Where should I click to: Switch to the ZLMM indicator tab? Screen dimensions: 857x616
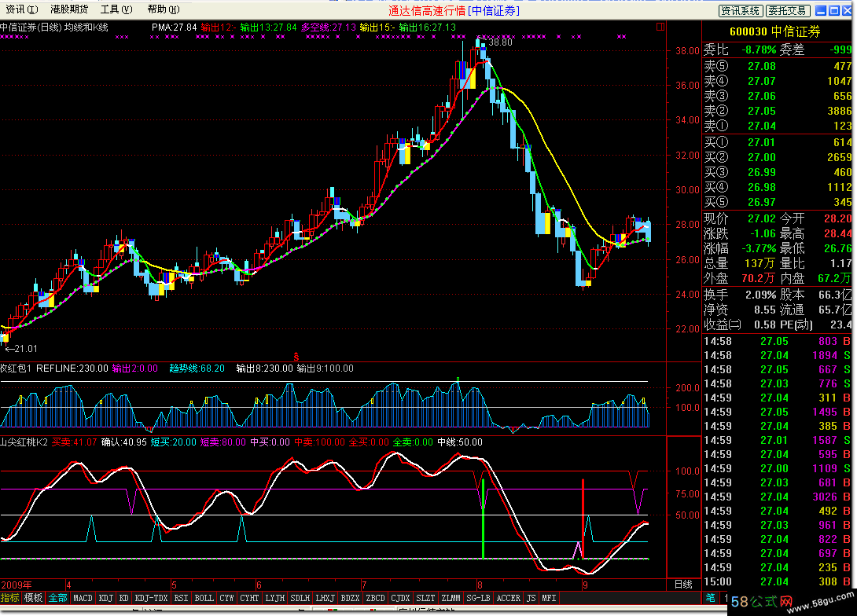pyautogui.click(x=451, y=598)
